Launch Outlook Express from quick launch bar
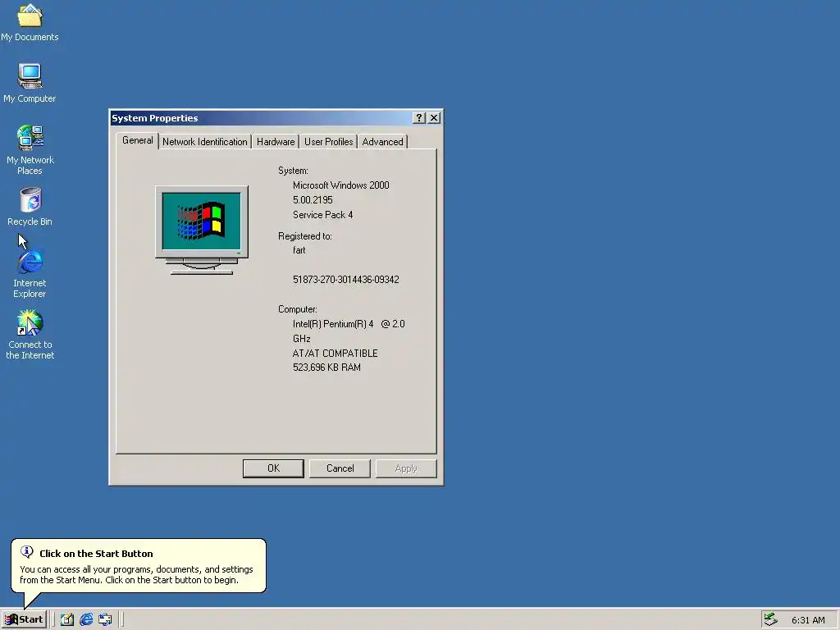This screenshot has width=840, height=630. [105, 619]
